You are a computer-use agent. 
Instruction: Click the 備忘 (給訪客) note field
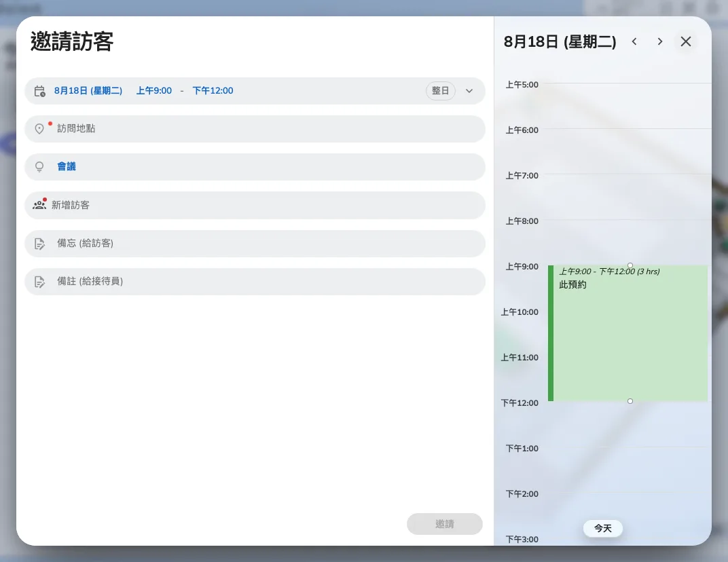255,243
